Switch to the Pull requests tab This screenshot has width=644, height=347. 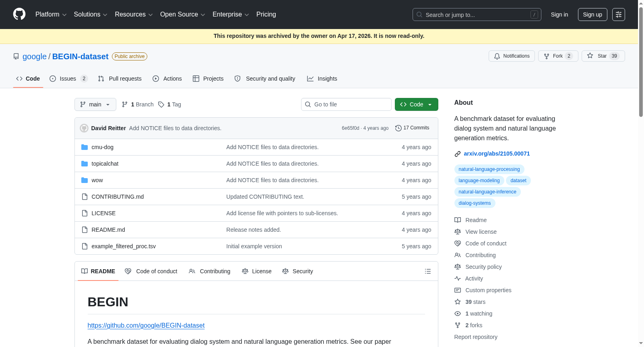tap(120, 79)
